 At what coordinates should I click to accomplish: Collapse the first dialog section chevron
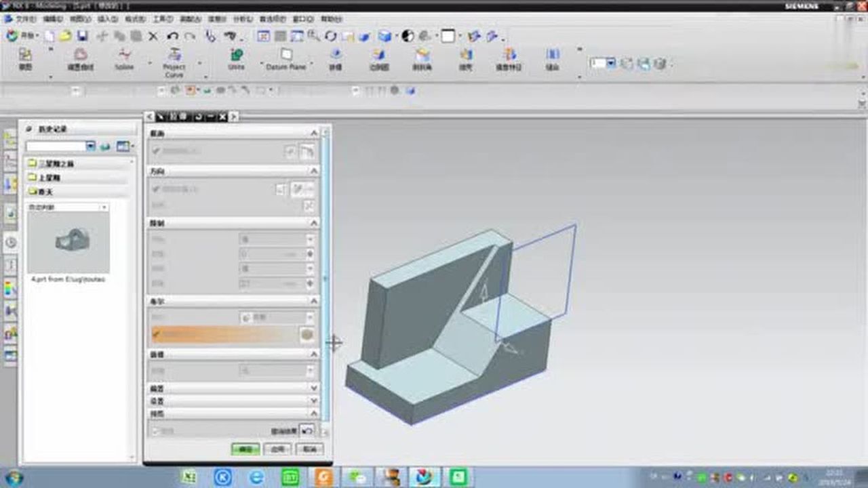(x=313, y=134)
